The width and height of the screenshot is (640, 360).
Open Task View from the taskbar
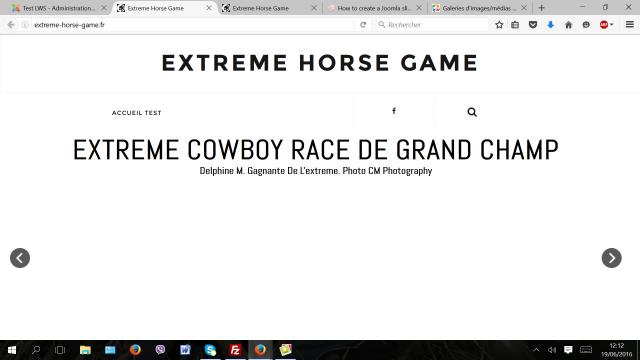coord(60,350)
